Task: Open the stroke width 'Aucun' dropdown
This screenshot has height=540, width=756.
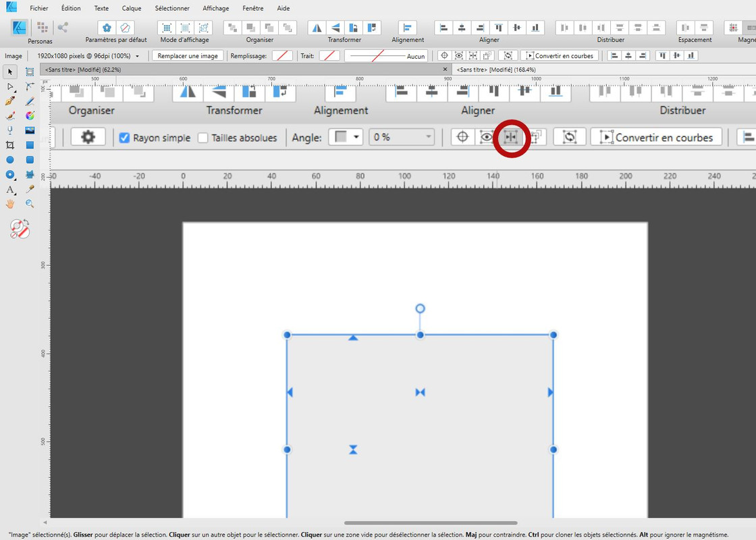Action: pyautogui.click(x=387, y=55)
